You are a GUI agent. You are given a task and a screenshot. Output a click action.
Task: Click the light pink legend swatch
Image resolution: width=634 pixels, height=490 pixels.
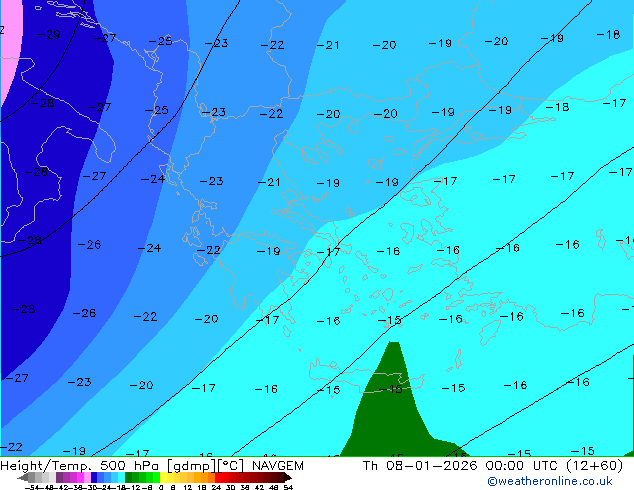(x=87, y=477)
